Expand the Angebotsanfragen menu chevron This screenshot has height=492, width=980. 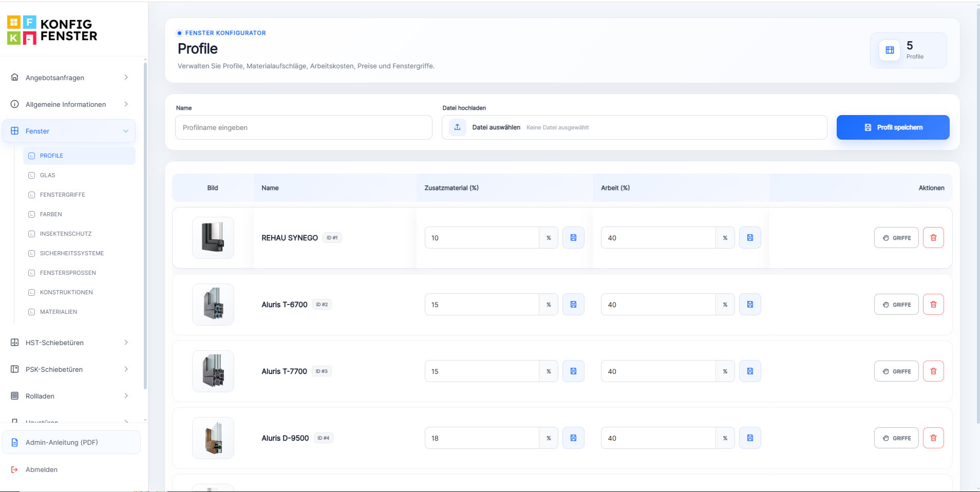(126, 78)
